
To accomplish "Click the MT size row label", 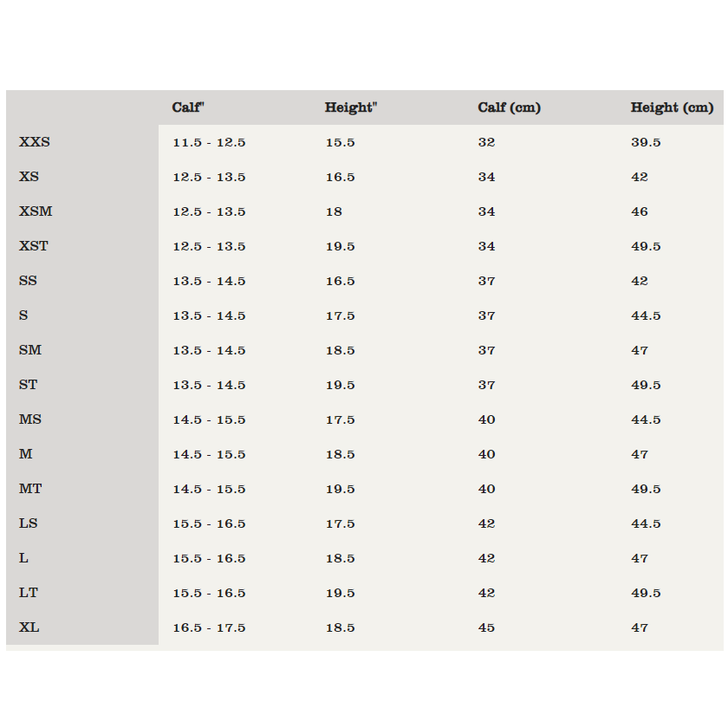I will click(30, 489).
